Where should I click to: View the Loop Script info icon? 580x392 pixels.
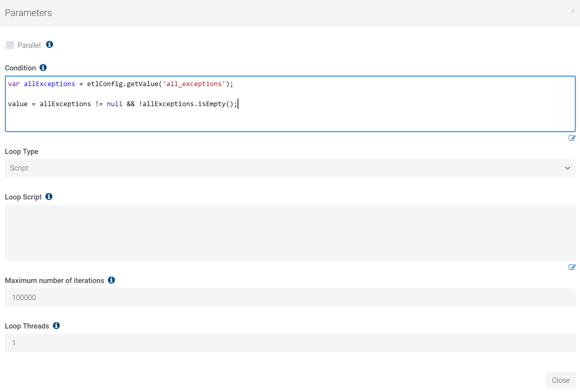click(49, 196)
